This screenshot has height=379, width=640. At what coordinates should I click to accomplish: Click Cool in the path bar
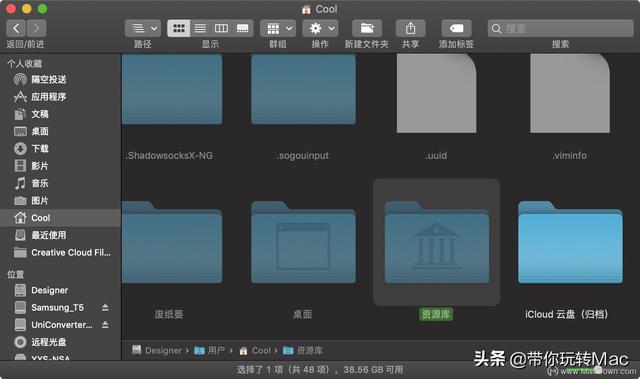pos(255,350)
